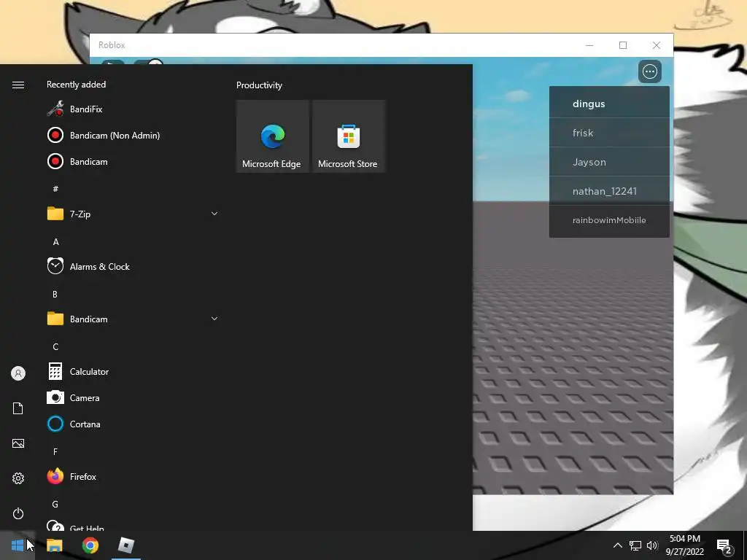Select player frisk in Roblox list
This screenshot has width=747, height=560.
(x=609, y=133)
